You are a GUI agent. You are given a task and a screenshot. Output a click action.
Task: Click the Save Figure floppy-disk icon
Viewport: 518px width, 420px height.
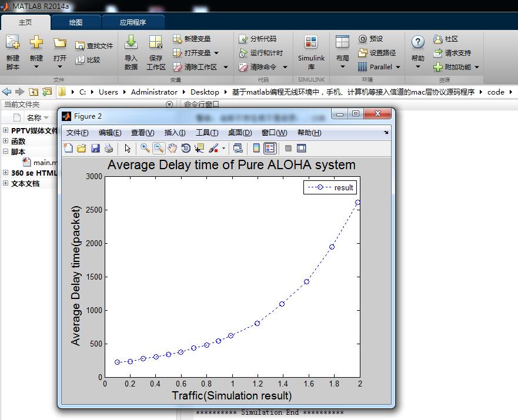pos(95,148)
